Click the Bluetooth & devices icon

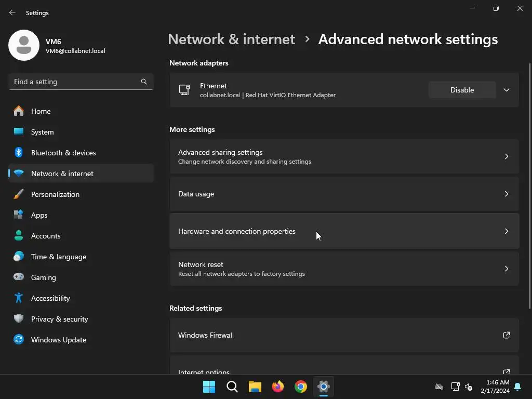tap(19, 153)
